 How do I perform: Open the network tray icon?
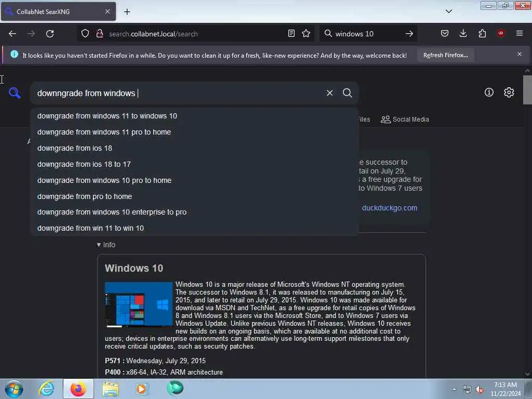[467, 390]
